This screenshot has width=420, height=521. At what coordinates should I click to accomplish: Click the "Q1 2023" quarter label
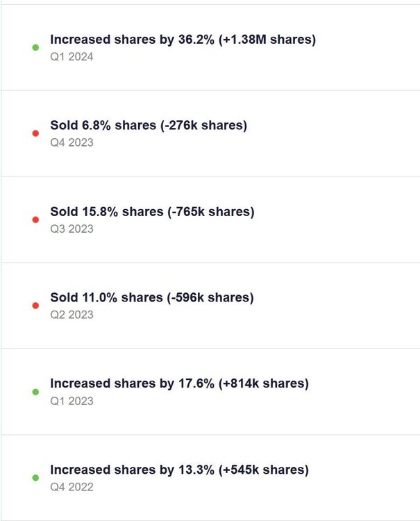pos(72,401)
